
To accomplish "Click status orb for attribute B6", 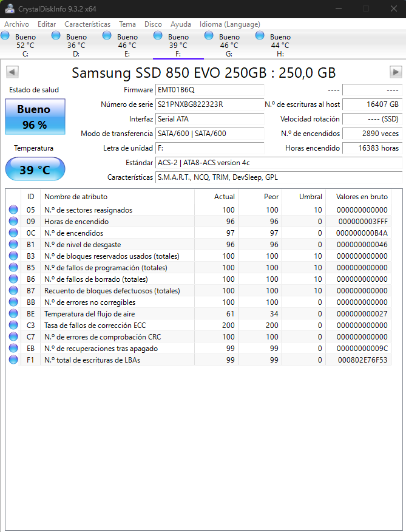I will pyautogui.click(x=13, y=279).
